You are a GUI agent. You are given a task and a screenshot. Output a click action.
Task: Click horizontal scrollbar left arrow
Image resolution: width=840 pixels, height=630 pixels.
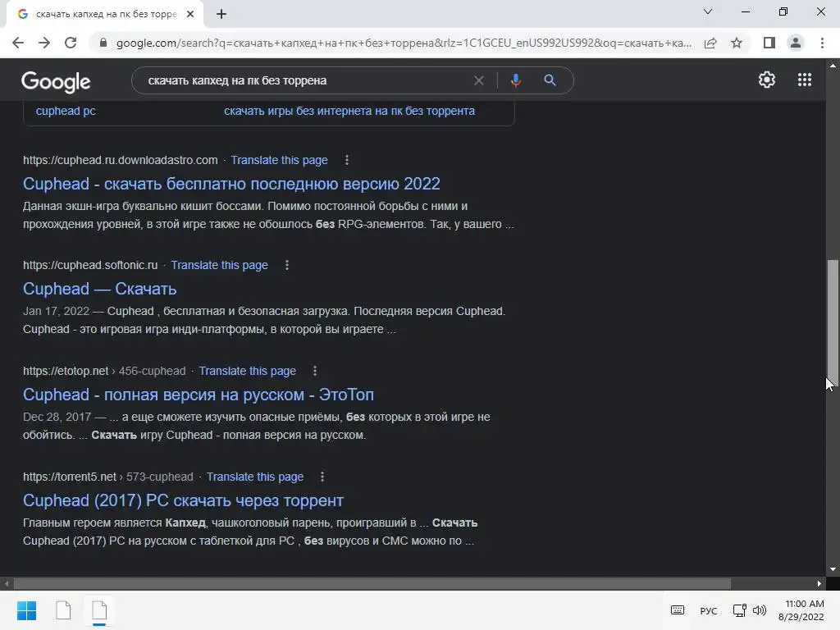[7, 583]
